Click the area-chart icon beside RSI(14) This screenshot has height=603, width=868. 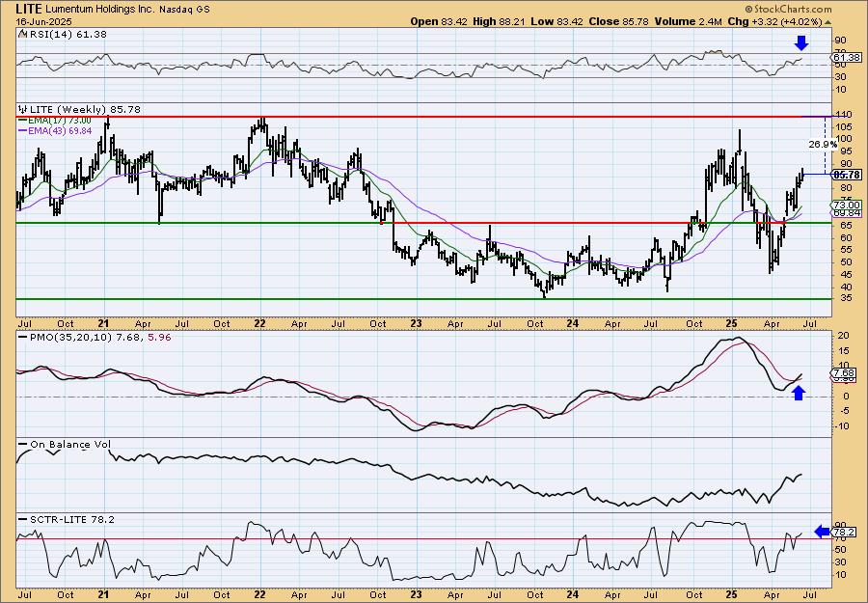pyautogui.click(x=21, y=34)
